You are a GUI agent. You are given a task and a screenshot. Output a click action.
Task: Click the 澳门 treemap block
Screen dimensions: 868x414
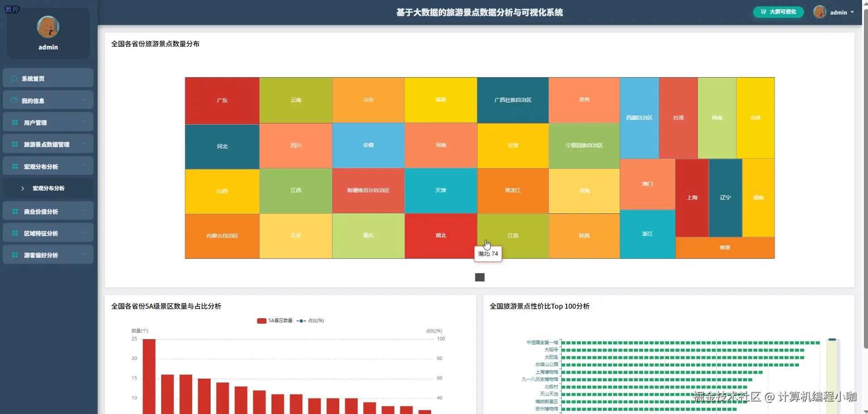point(648,184)
